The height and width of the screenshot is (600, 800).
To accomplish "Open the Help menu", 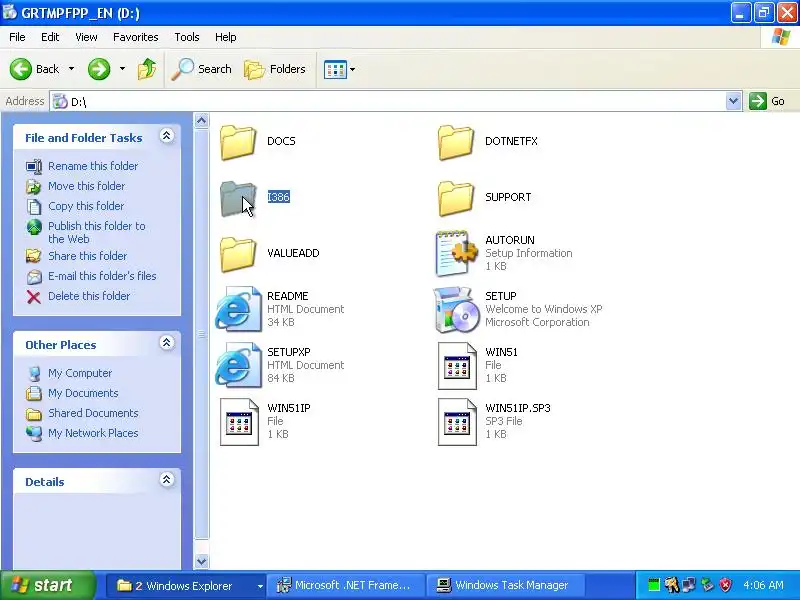I will [226, 37].
